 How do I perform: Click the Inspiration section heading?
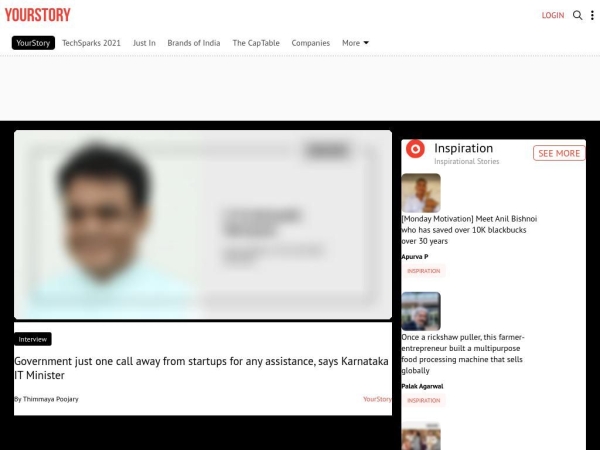[x=463, y=148]
